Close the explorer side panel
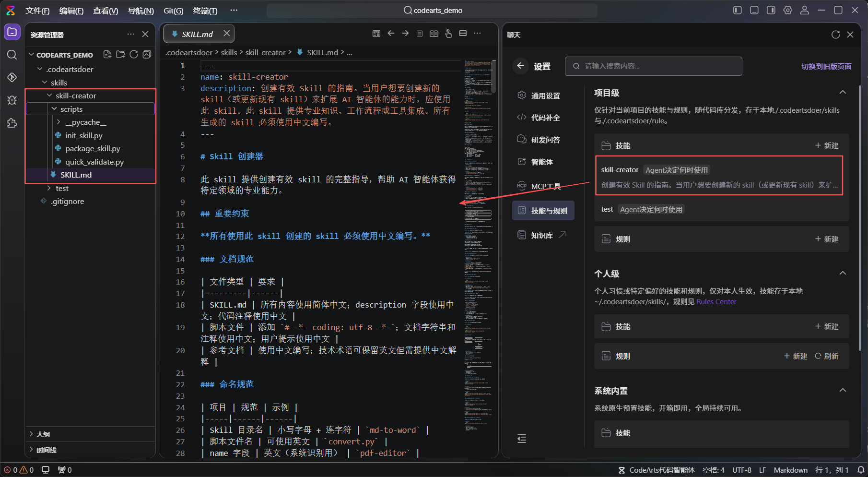868x477 pixels. (x=145, y=34)
